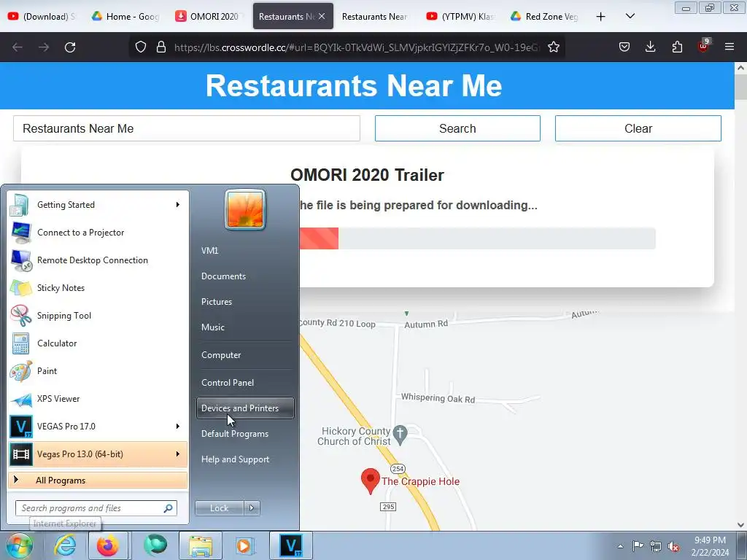Image resolution: width=747 pixels, height=560 pixels.
Task: Bookmark this page with star
Action: [x=554, y=47]
